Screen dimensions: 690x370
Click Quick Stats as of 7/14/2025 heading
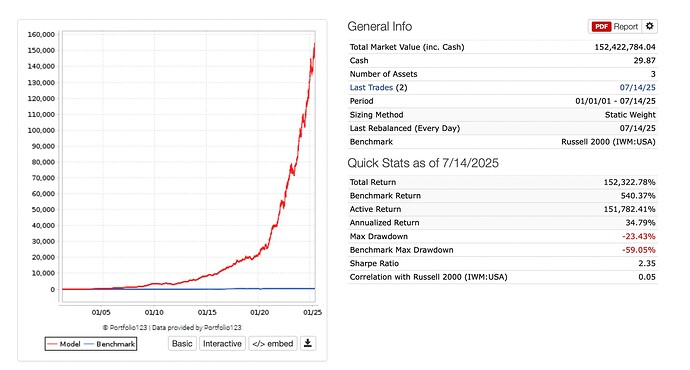coord(423,163)
